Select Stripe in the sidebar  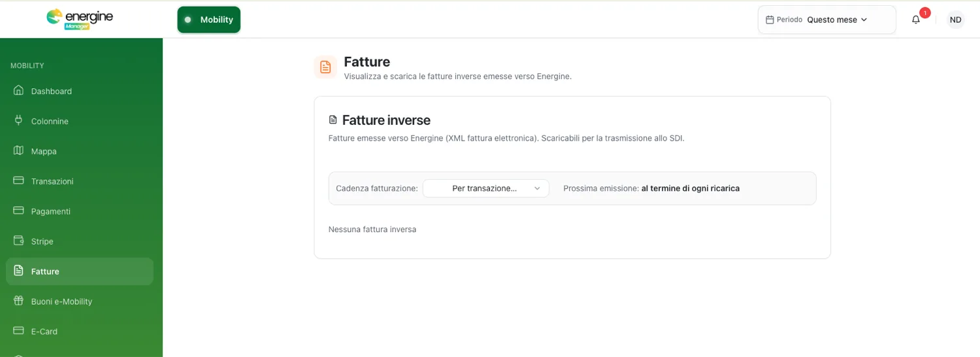pos(80,241)
